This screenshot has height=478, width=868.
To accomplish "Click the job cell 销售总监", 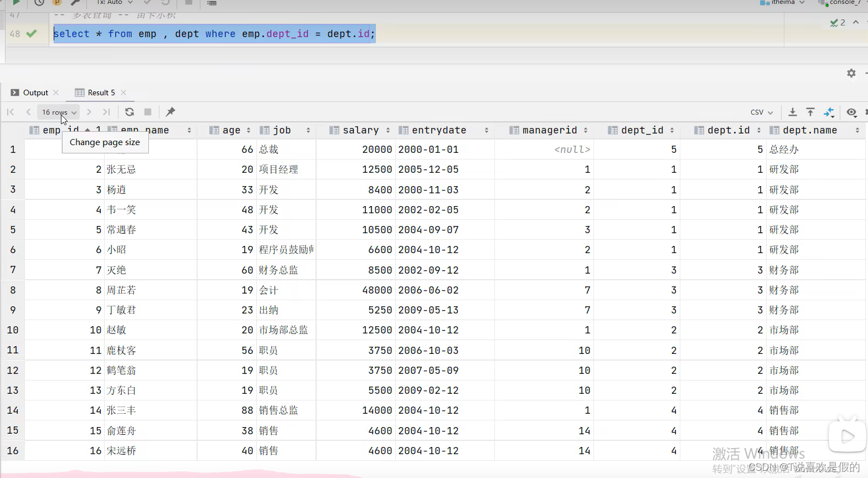I will [x=286, y=410].
